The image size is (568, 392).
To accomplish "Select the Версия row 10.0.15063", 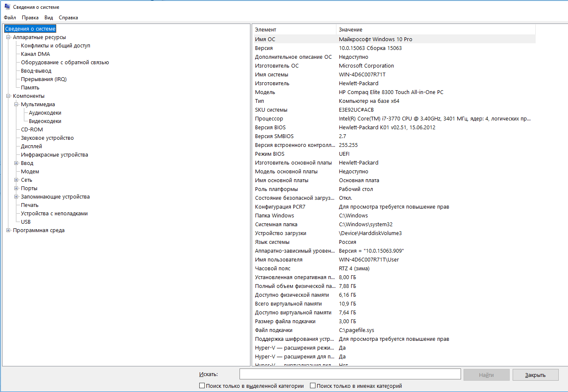I will tap(394, 48).
